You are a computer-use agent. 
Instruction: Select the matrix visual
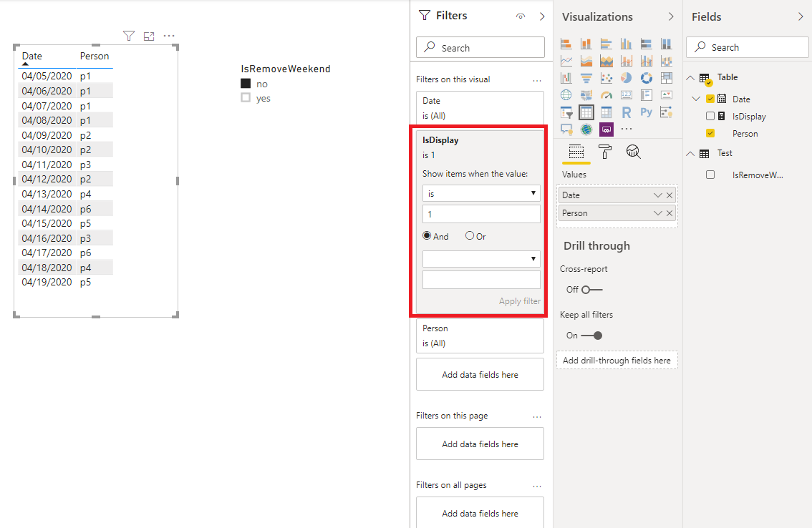point(606,112)
